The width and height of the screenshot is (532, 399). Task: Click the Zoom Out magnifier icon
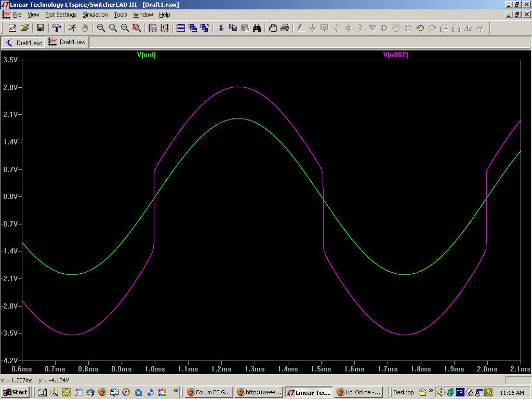click(x=125, y=28)
